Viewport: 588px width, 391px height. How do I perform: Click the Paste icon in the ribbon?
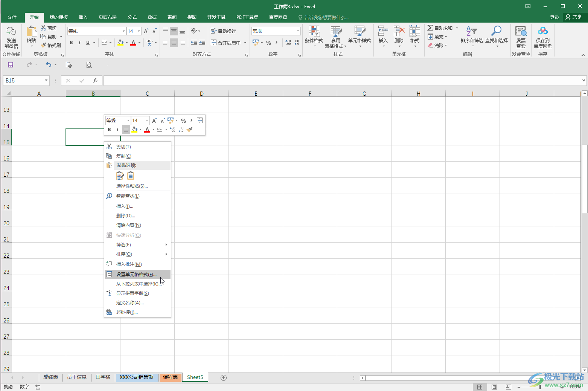pyautogui.click(x=31, y=32)
